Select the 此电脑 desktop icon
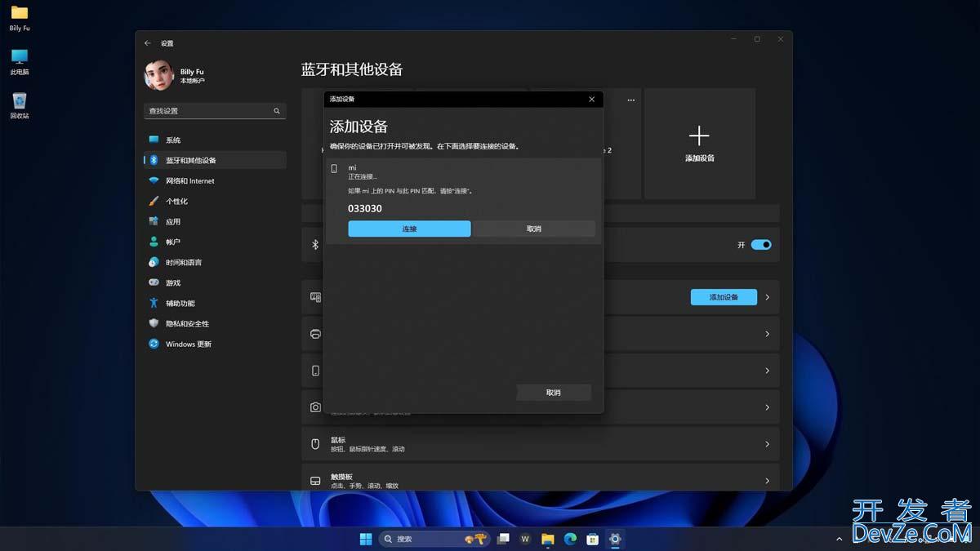Viewport: 980px width, 551px height. 20,61
